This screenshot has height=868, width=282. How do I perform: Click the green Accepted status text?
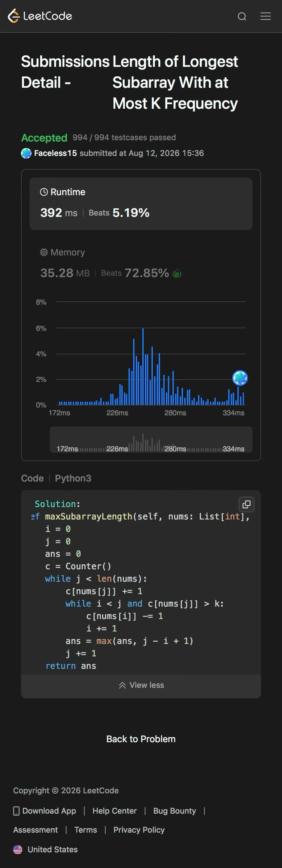point(44,138)
